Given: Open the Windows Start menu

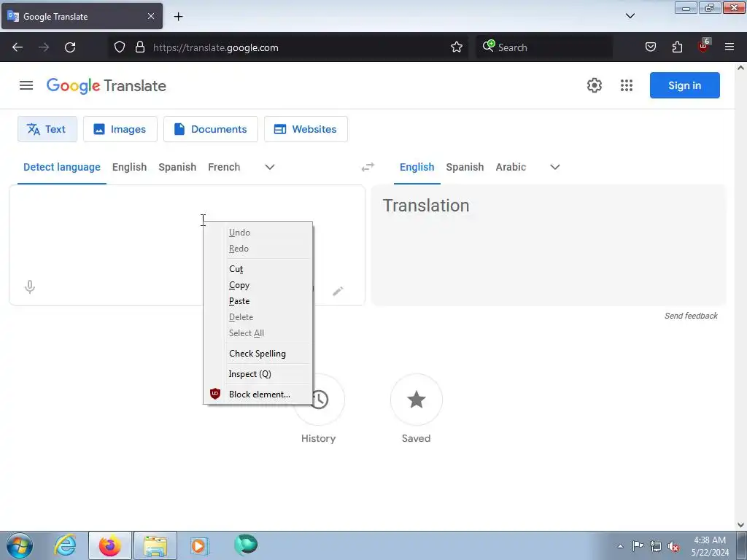Looking at the screenshot, I should pos(20,545).
